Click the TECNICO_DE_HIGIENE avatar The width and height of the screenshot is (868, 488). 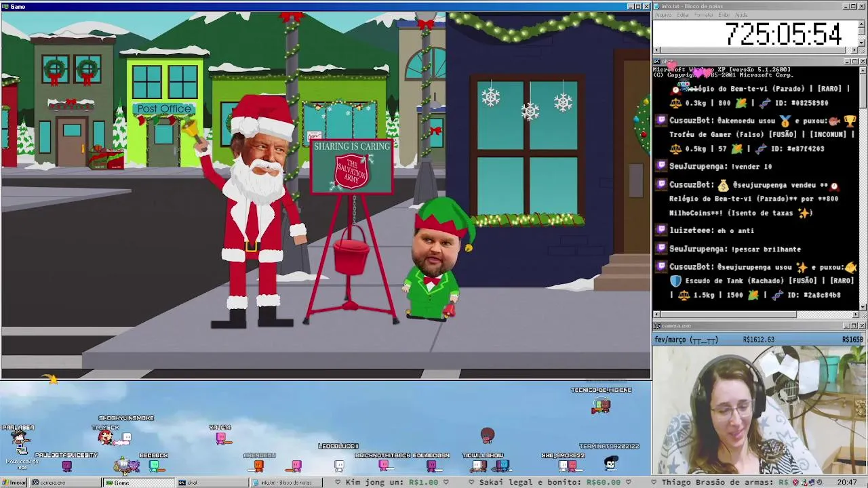[x=601, y=406]
